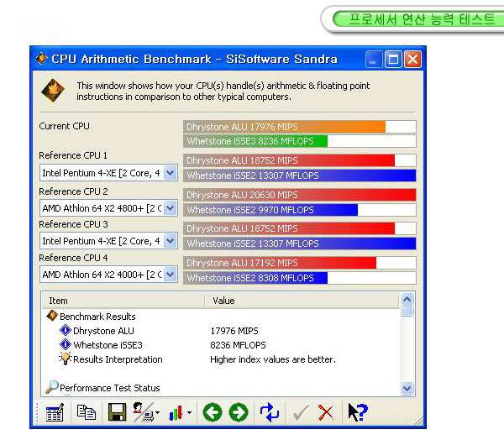This screenshot has width=504, height=440.
Task: Click the Whetstone iSSE2 9970 MFLOPS bar
Action: coord(300,210)
